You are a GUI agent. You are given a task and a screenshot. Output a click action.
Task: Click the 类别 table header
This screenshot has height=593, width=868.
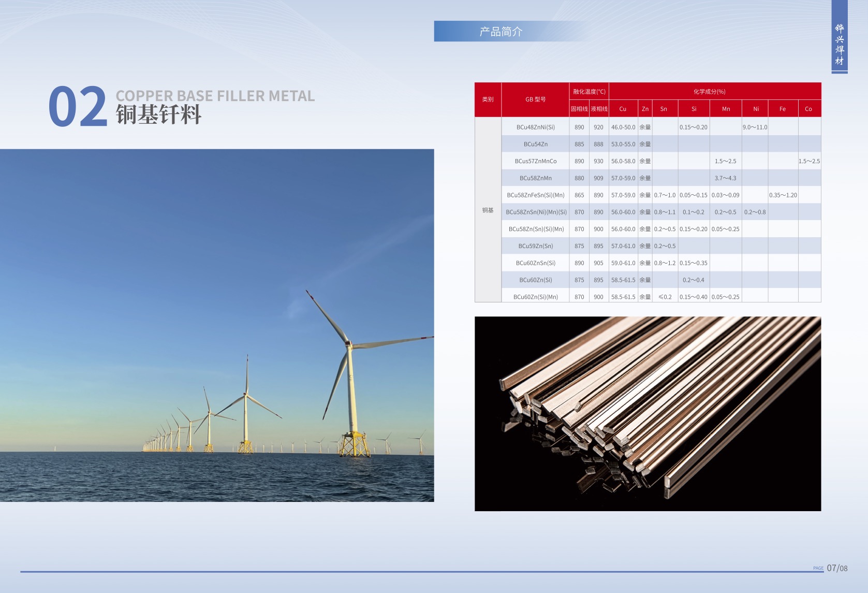pyautogui.click(x=488, y=99)
